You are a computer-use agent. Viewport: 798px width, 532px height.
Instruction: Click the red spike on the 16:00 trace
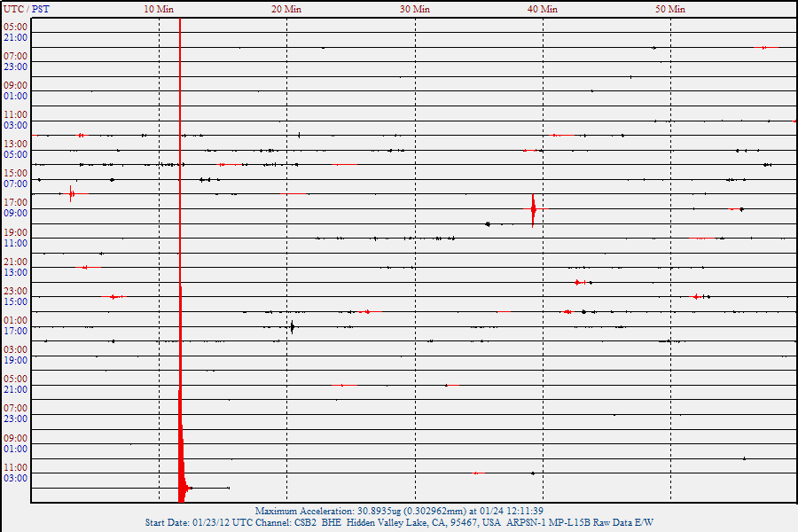(x=71, y=194)
